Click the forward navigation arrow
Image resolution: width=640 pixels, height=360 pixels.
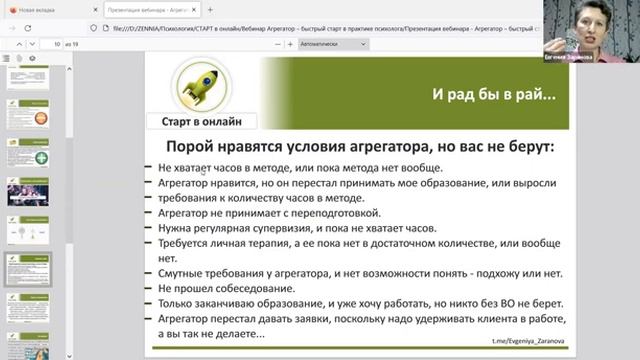(x=12, y=28)
